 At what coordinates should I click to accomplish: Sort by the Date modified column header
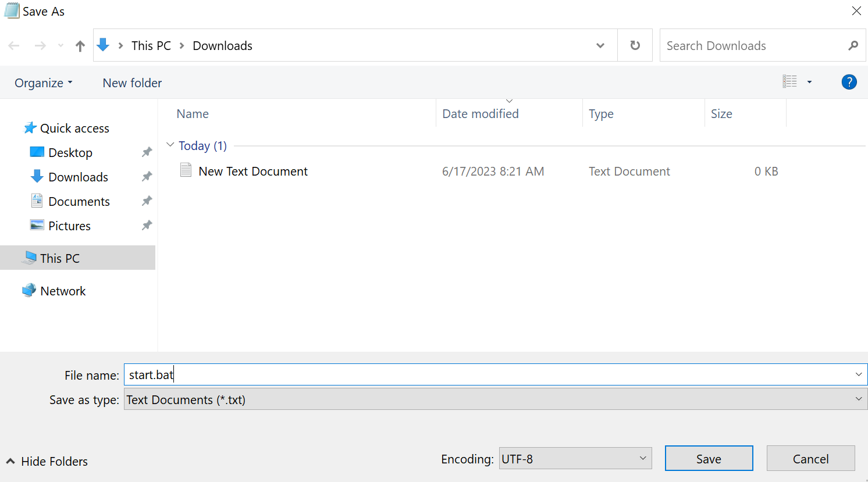481,114
